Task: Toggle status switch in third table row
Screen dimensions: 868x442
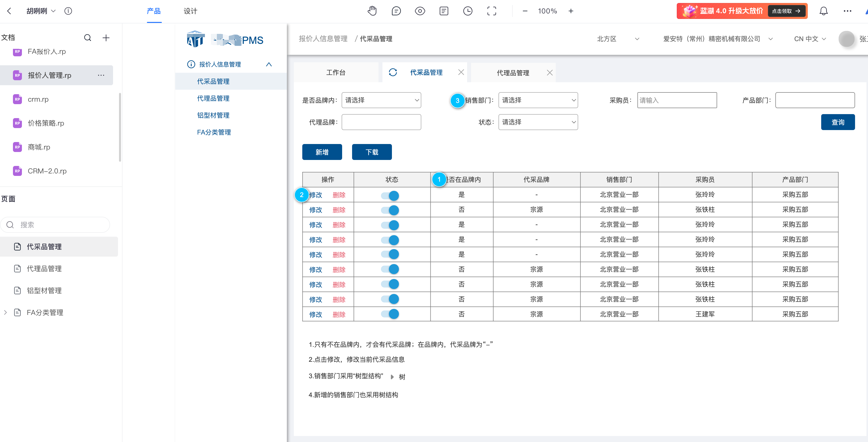Action: tap(390, 225)
